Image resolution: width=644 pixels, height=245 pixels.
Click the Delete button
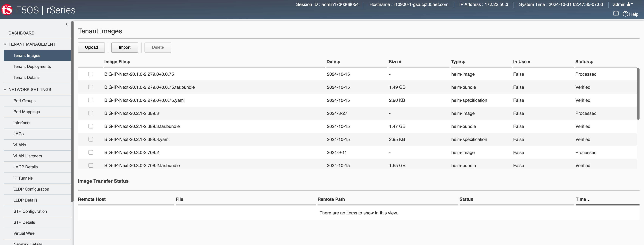(x=158, y=47)
